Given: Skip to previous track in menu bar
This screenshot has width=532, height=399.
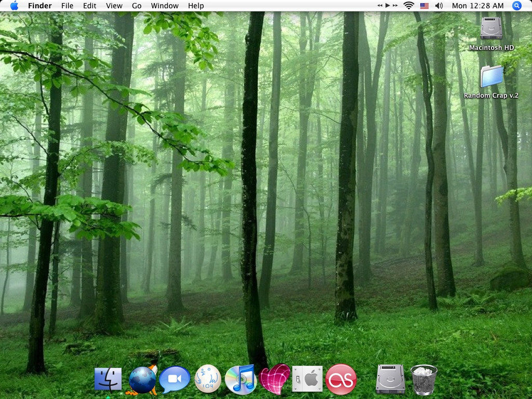Looking at the screenshot, I should click(380, 5).
